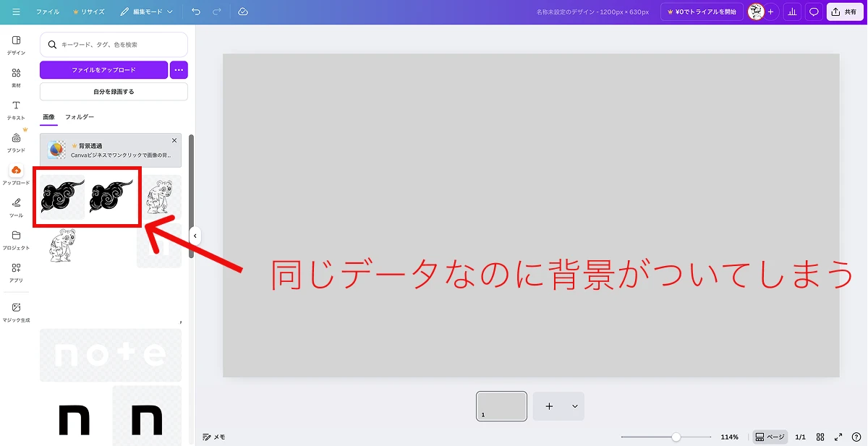
Task: Adjust the zoom slider handle
Action: [x=676, y=437]
